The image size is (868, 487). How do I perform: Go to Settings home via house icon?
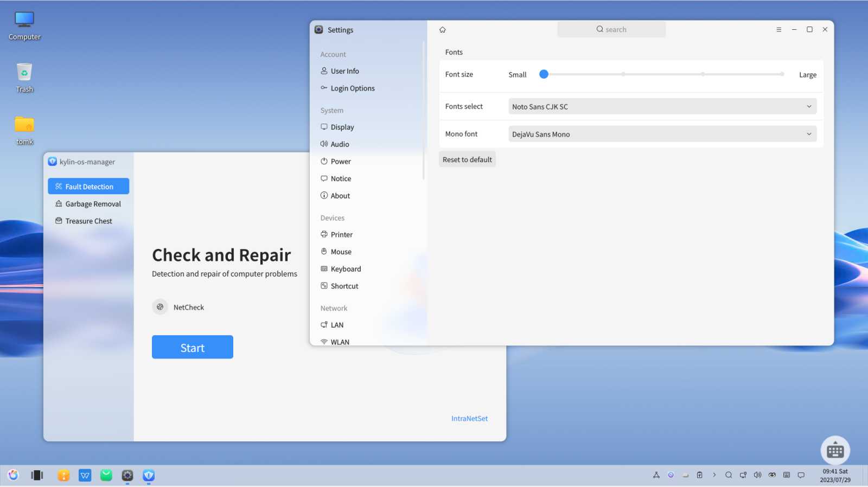coord(442,30)
